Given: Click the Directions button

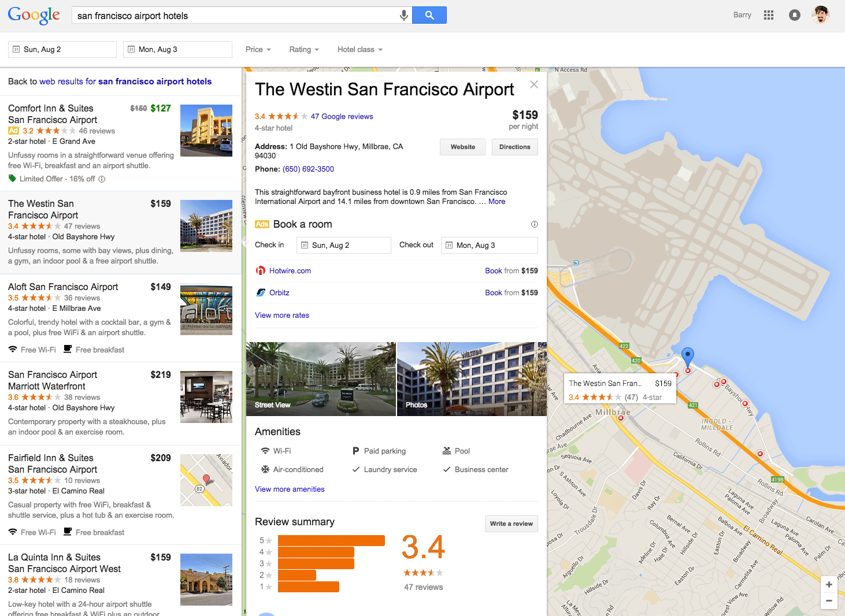Looking at the screenshot, I should [514, 147].
